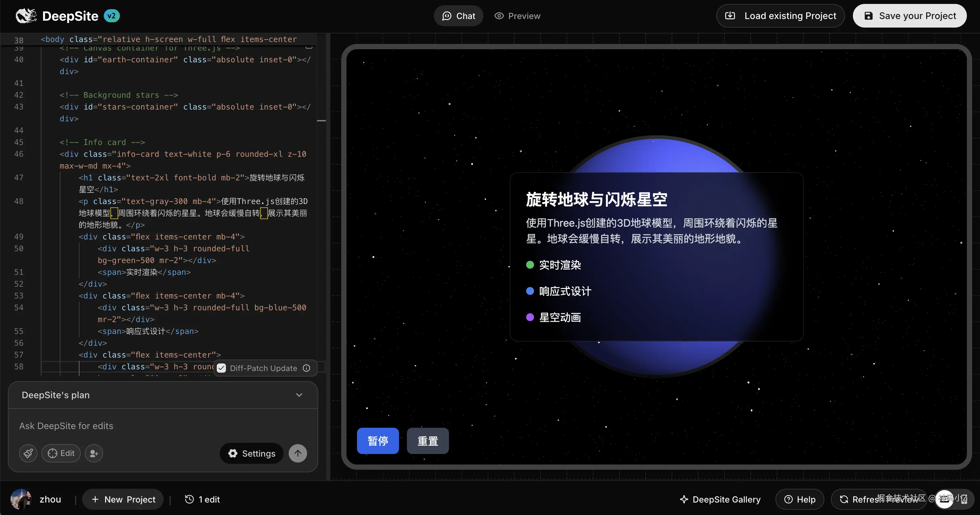
Task: Open the Settings dropdown
Action: (252, 453)
